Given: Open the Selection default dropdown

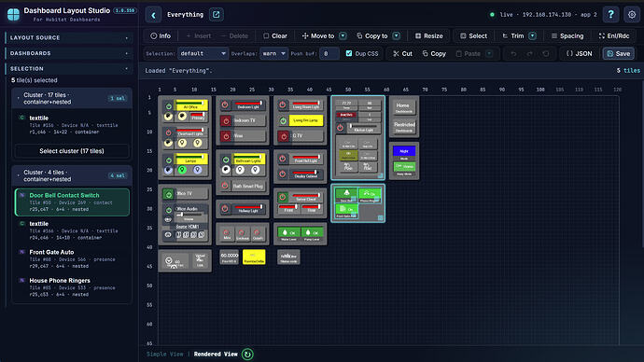Looking at the screenshot, I should click(x=203, y=54).
